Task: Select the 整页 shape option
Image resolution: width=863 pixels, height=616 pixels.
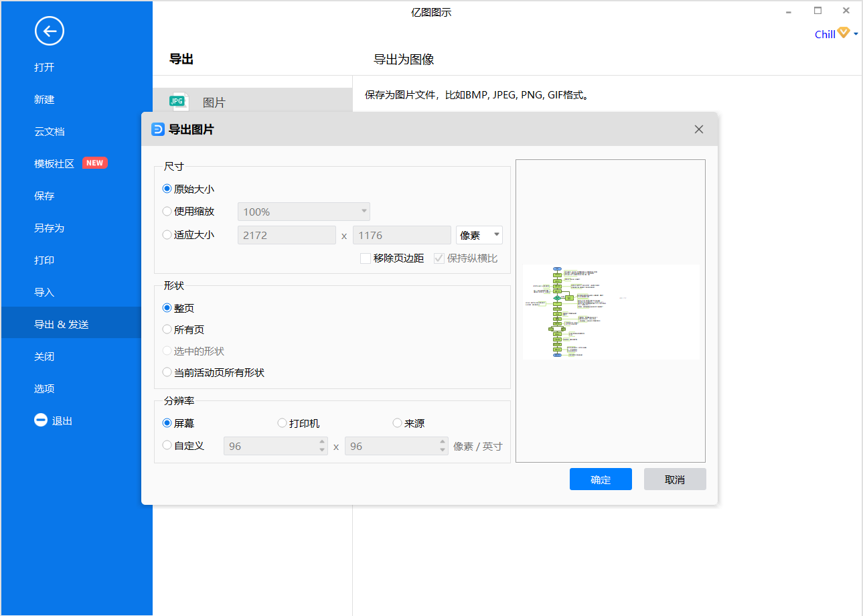Action: coord(167,308)
